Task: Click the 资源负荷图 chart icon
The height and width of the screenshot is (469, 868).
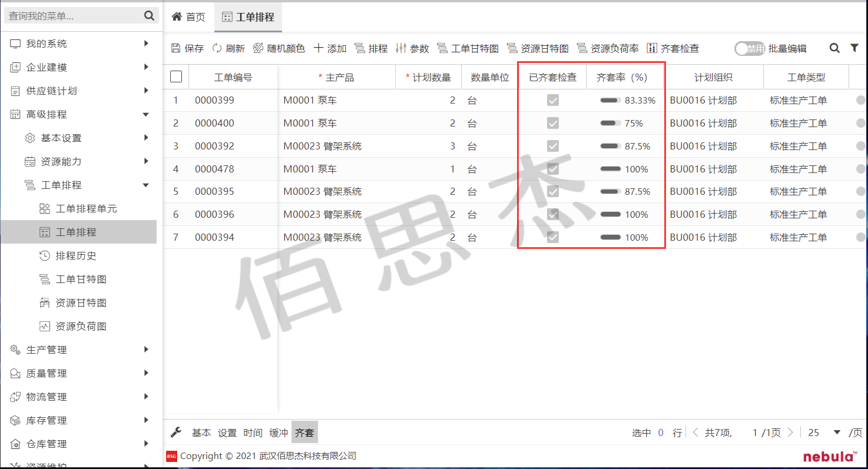Action: pos(45,327)
